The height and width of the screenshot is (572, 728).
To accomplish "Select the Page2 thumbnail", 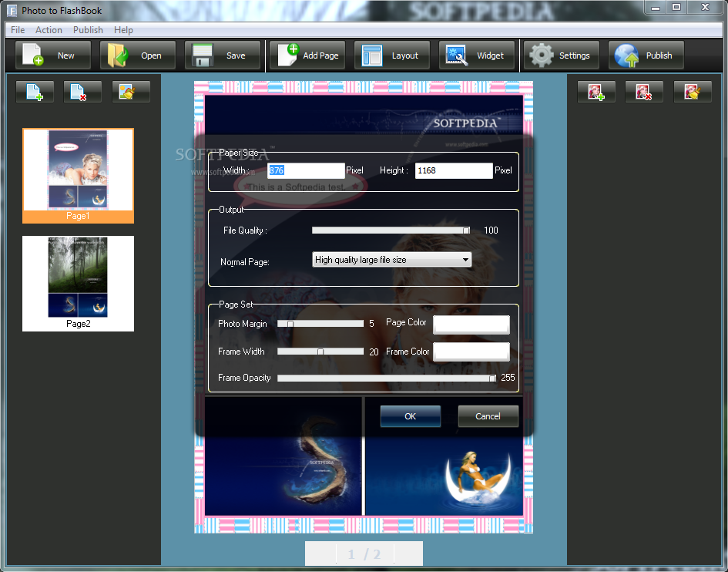I will pyautogui.click(x=78, y=284).
